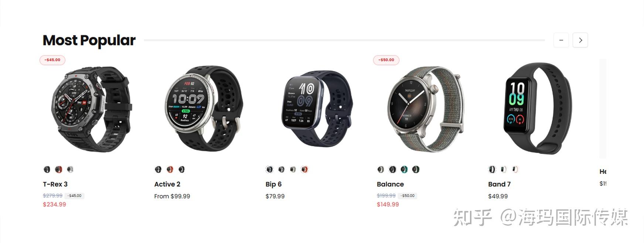
Task: Select the red T-Rex 3 color variant
Action: 58,170
